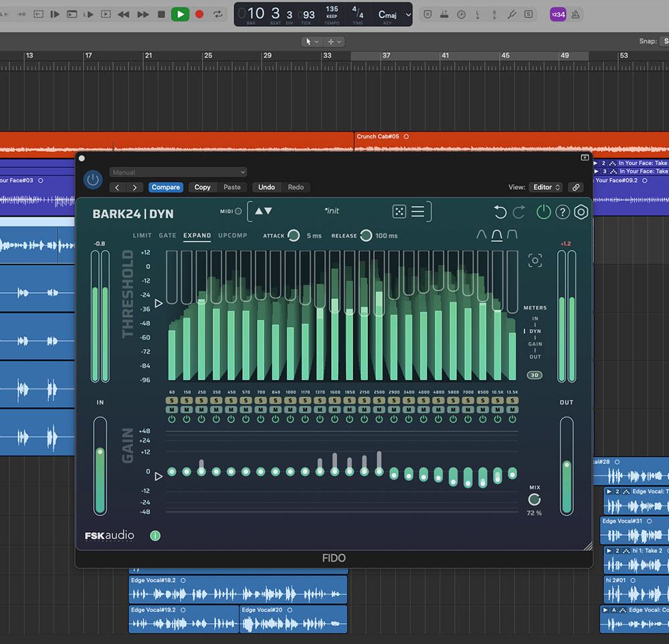Open the hexagon settings icon
The height and width of the screenshot is (644, 669).
(581, 212)
